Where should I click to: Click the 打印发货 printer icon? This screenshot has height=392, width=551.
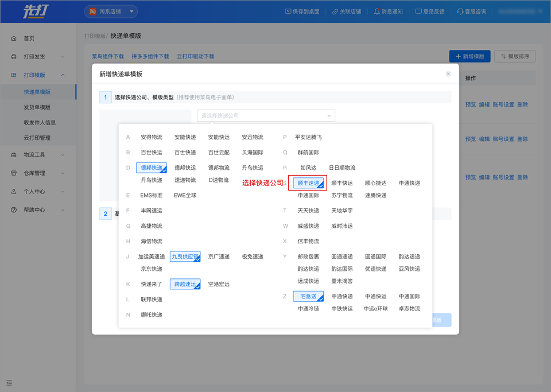pyautogui.click(x=14, y=57)
